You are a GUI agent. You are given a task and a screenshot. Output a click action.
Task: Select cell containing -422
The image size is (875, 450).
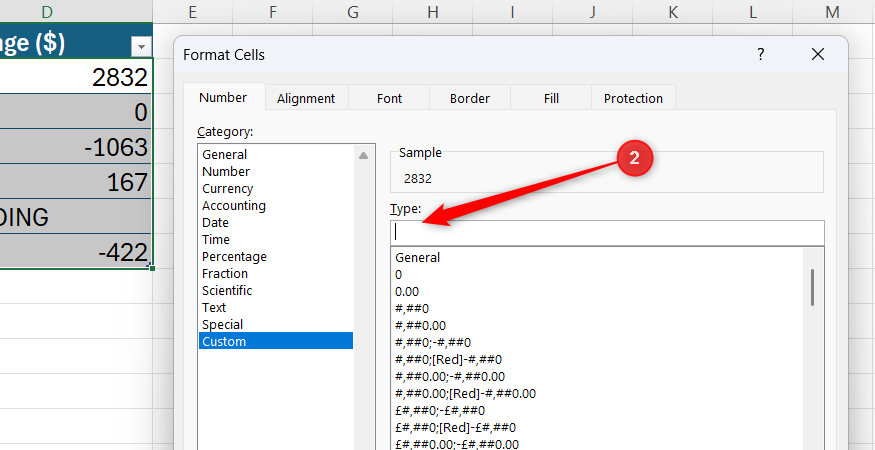(76, 252)
